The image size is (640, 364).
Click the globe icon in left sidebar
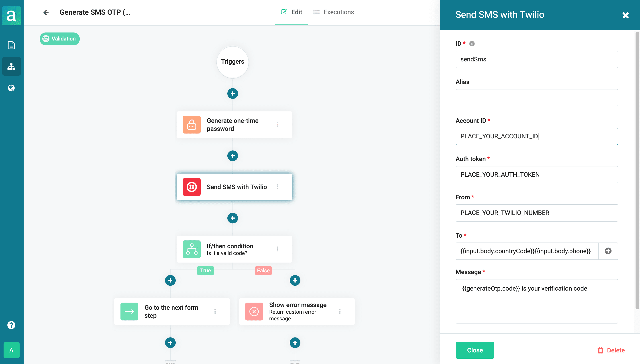coord(11,88)
